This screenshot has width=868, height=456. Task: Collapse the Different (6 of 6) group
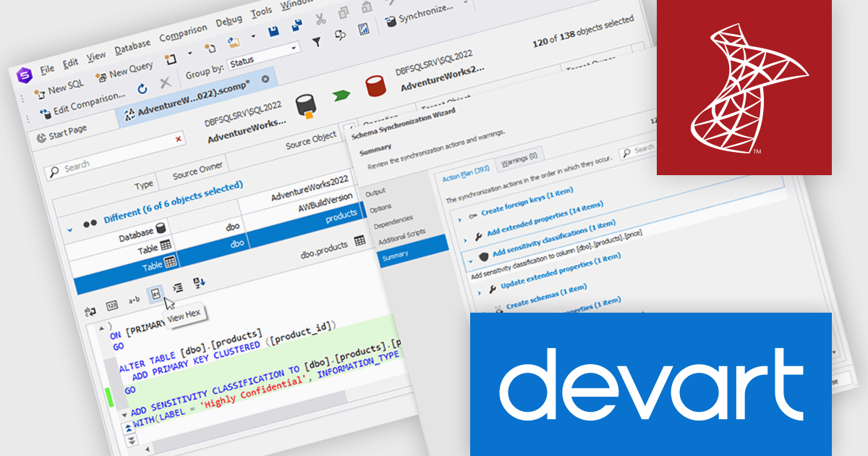[70, 229]
